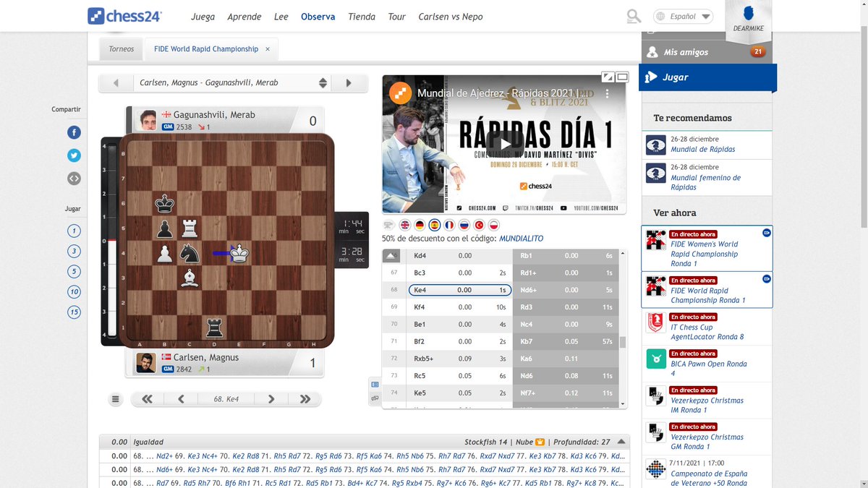Open the Lee menu
The image size is (868, 488).
(281, 16)
